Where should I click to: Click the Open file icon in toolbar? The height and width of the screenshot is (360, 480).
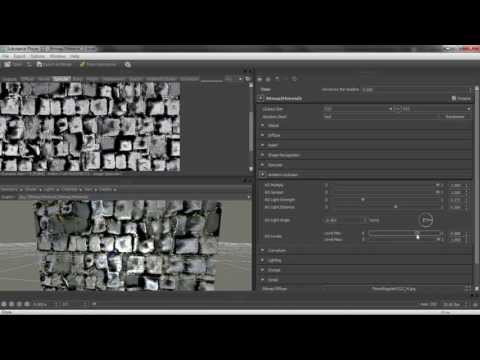point(7,65)
